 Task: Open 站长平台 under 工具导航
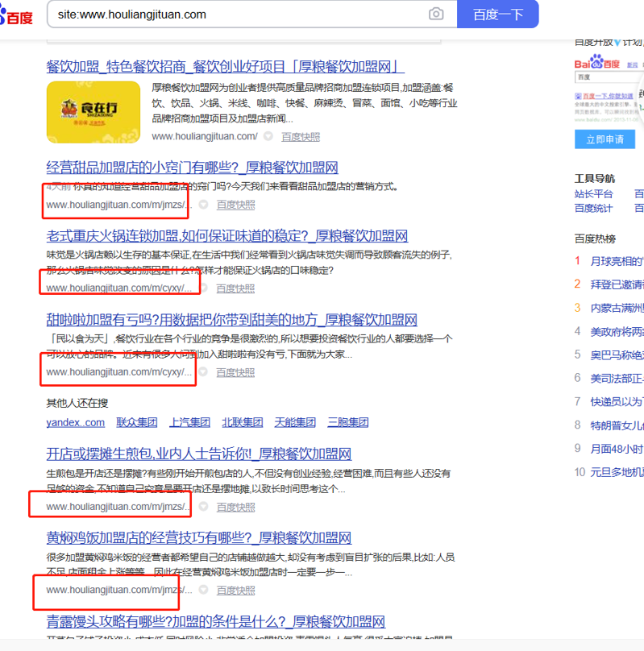pos(594,193)
